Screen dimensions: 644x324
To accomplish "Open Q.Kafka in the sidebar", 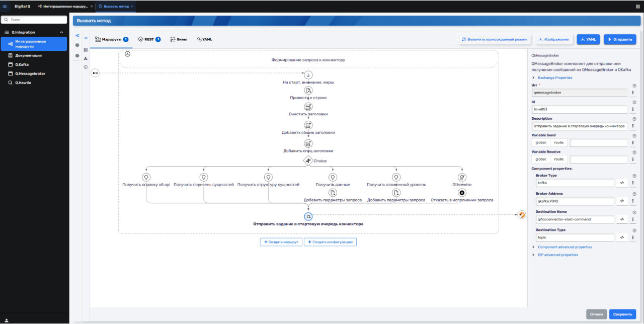I will click(34, 64).
